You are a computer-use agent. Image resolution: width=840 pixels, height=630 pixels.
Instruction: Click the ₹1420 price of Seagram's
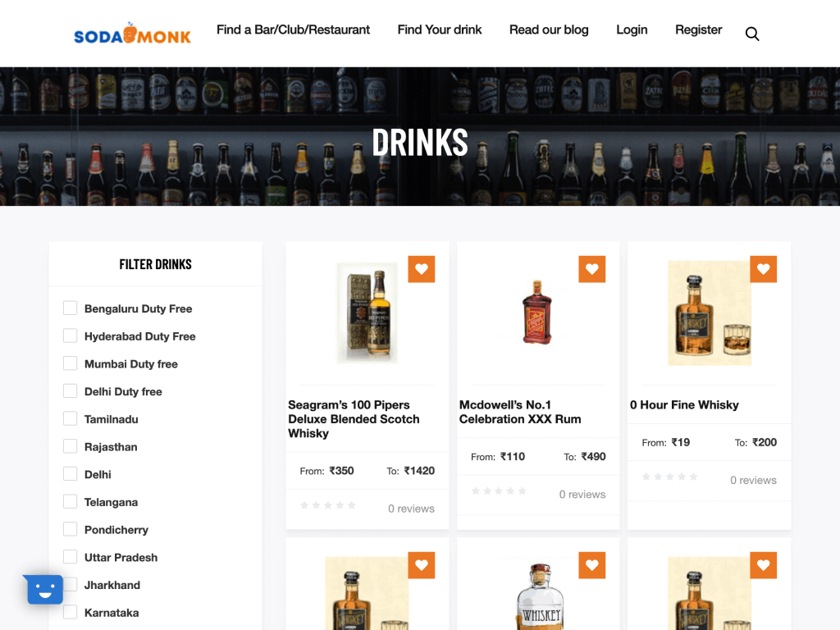[x=419, y=471]
